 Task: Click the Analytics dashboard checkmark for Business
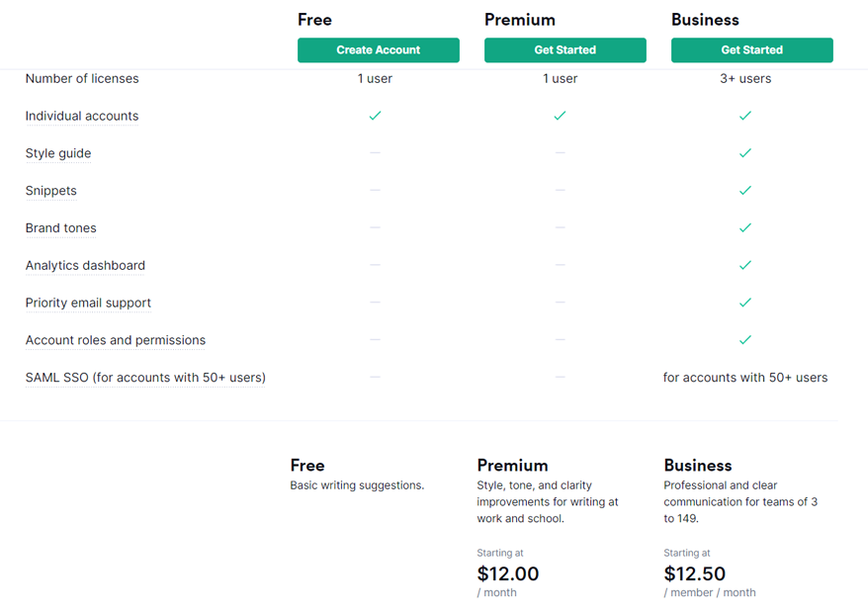[x=745, y=265]
